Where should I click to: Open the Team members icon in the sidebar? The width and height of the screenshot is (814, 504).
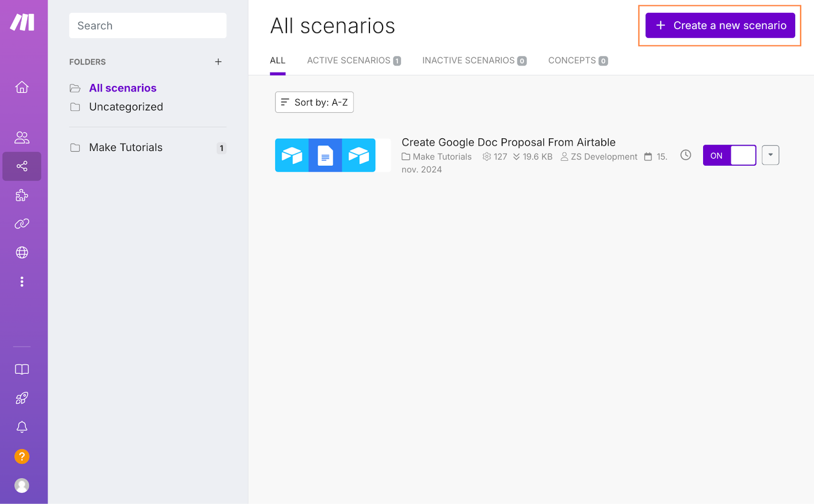(x=22, y=137)
